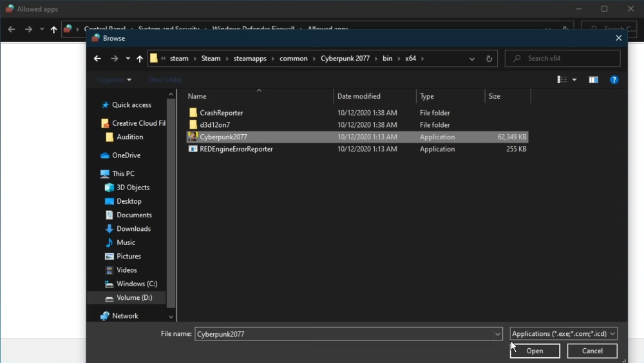The image size is (644, 363).
Task: Select Downloads in the navigation pane
Action: 133,229
